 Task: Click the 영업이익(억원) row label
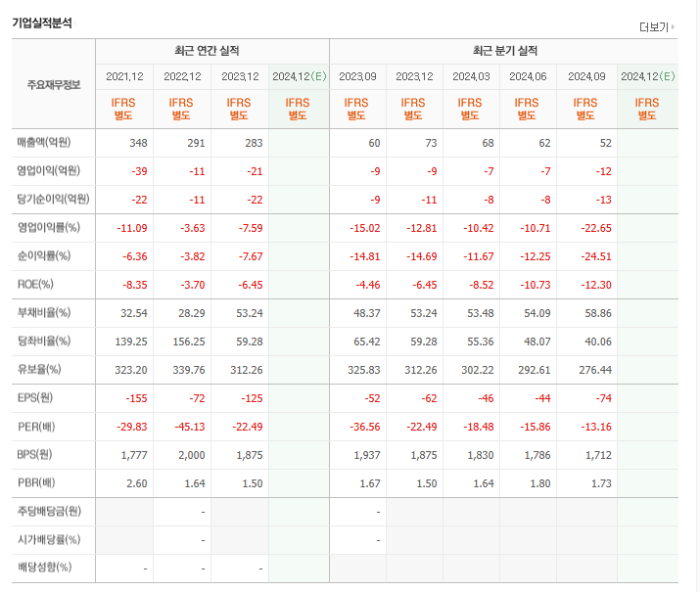(48, 171)
